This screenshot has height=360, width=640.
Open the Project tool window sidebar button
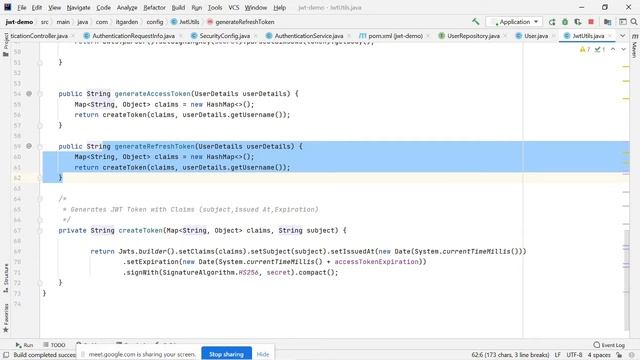6,44
